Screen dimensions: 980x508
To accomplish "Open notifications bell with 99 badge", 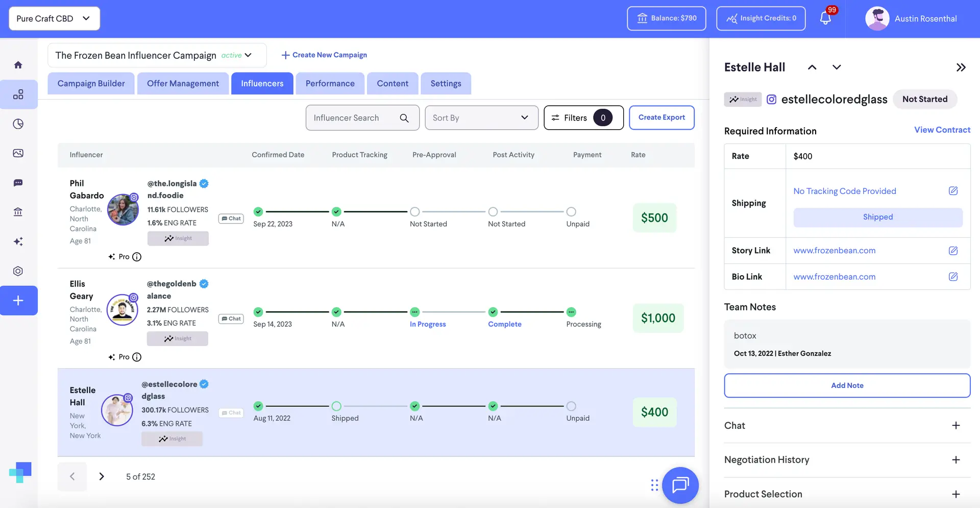I will [x=825, y=18].
